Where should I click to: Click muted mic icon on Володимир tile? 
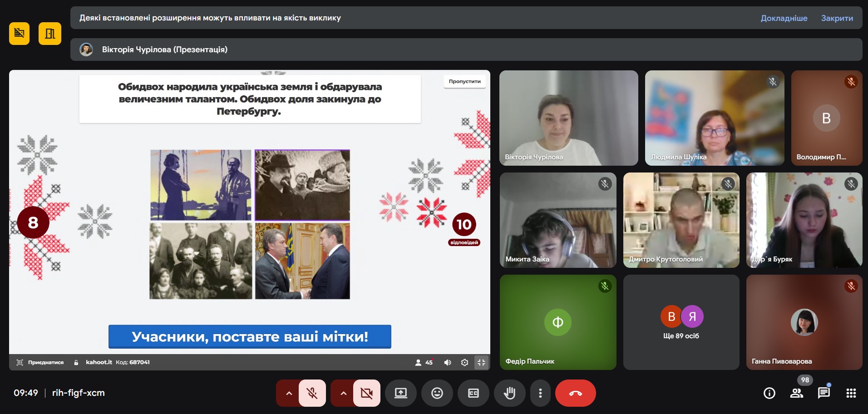[851, 82]
